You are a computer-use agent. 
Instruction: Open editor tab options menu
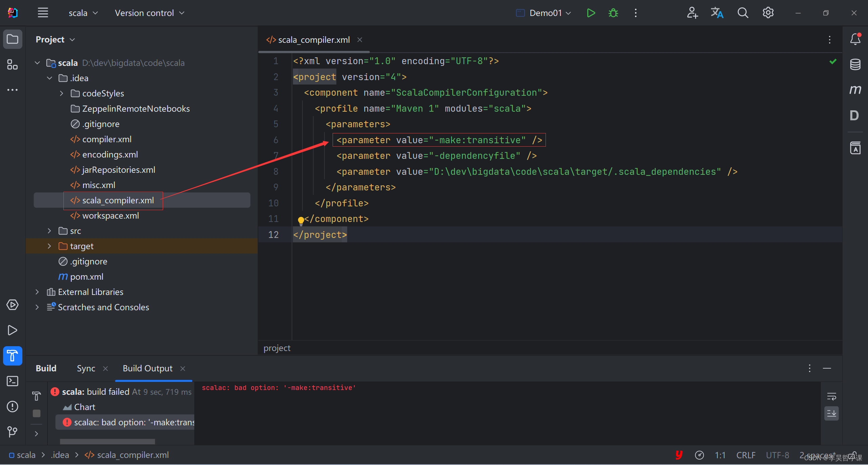(x=830, y=40)
